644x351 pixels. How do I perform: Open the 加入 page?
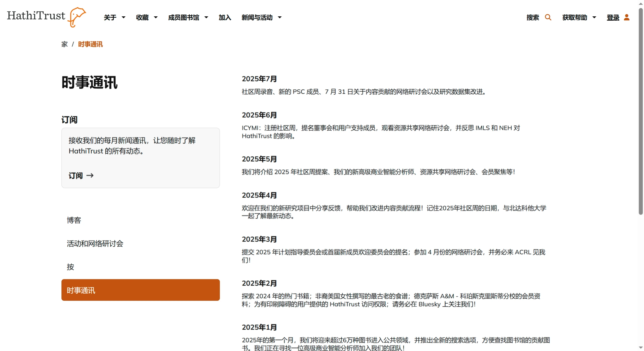click(x=225, y=17)
